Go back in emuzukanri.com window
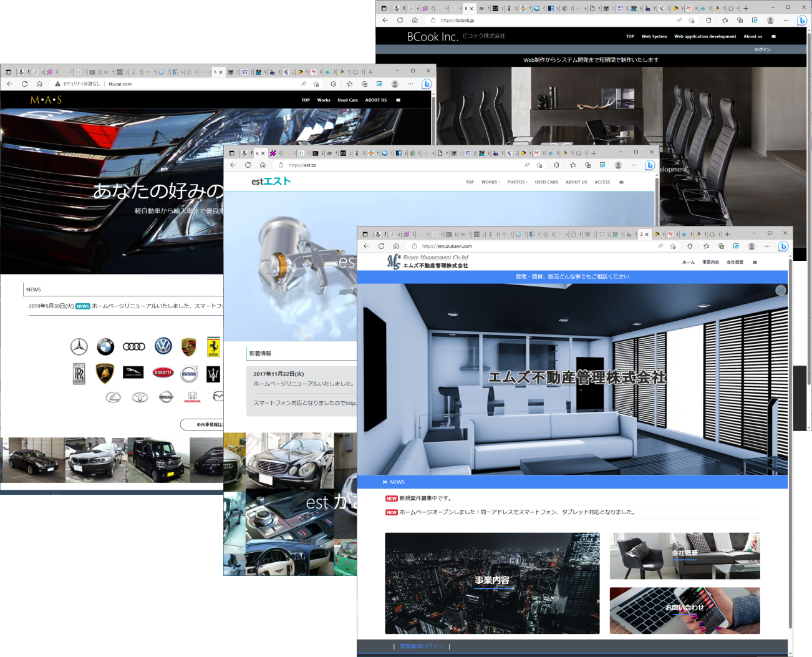Image resolution: width=812 pixels, height=657 pixels. tap(367, 246)
